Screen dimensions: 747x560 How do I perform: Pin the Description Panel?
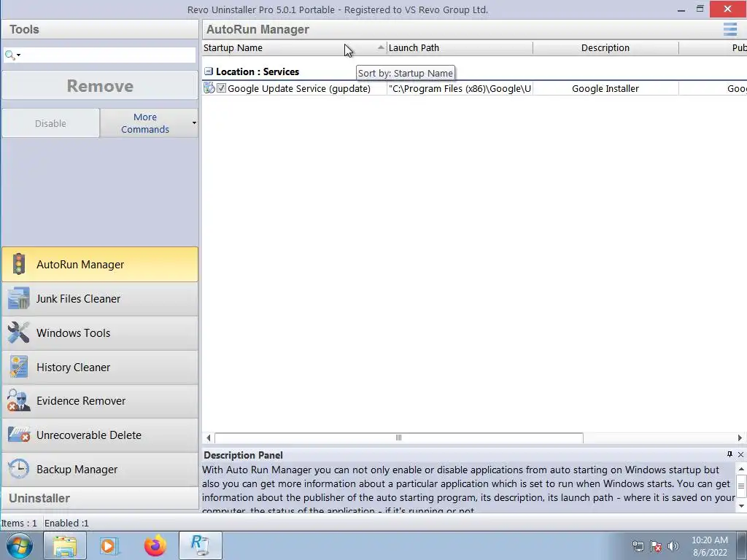point(729,454)
